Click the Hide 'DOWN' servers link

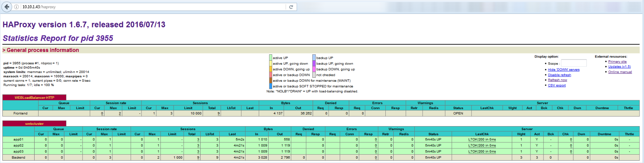[x=563, y=69]
